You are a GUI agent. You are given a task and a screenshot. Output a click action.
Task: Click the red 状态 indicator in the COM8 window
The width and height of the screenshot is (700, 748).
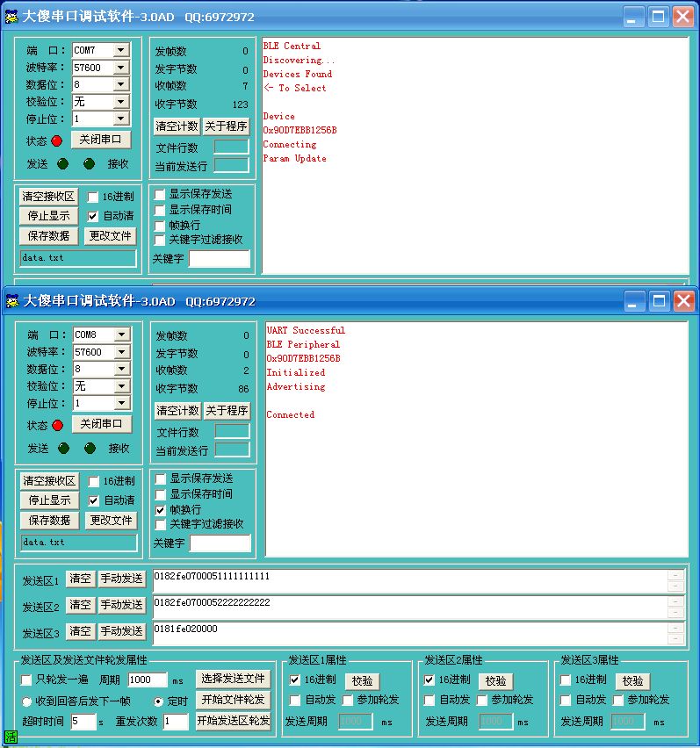point(58,425)
